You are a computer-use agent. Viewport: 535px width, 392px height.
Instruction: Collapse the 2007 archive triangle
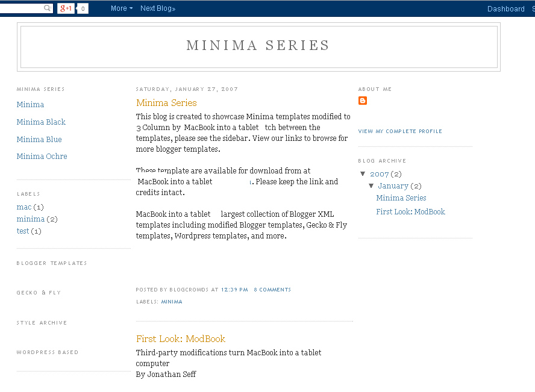click(363, 174)
